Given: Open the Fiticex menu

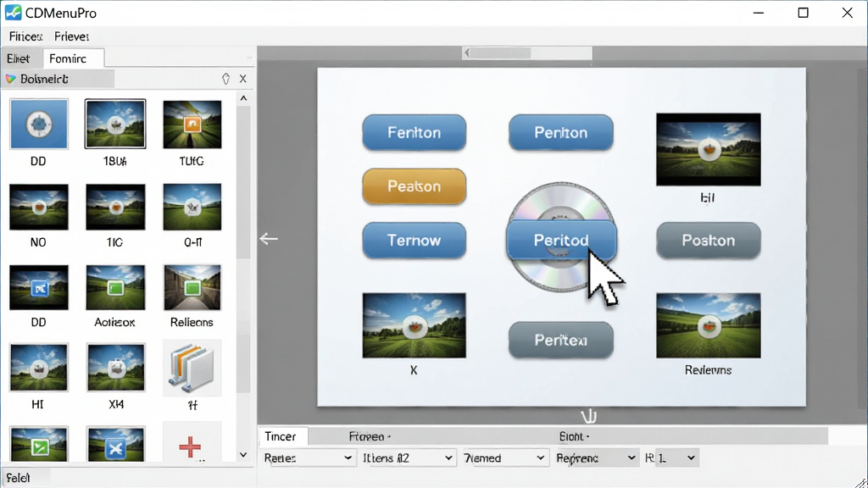Looking at the screenshot, I should point(25,36).
